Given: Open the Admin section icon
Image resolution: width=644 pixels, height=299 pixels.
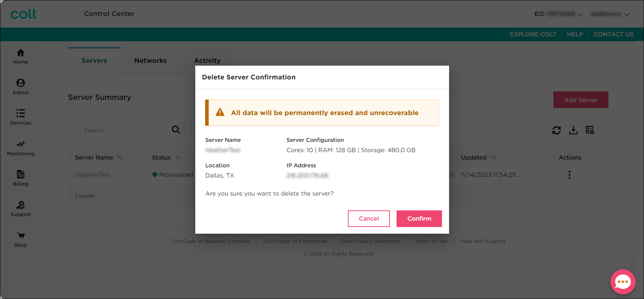Looking at the screenshot, I should (x=20, y=83).
